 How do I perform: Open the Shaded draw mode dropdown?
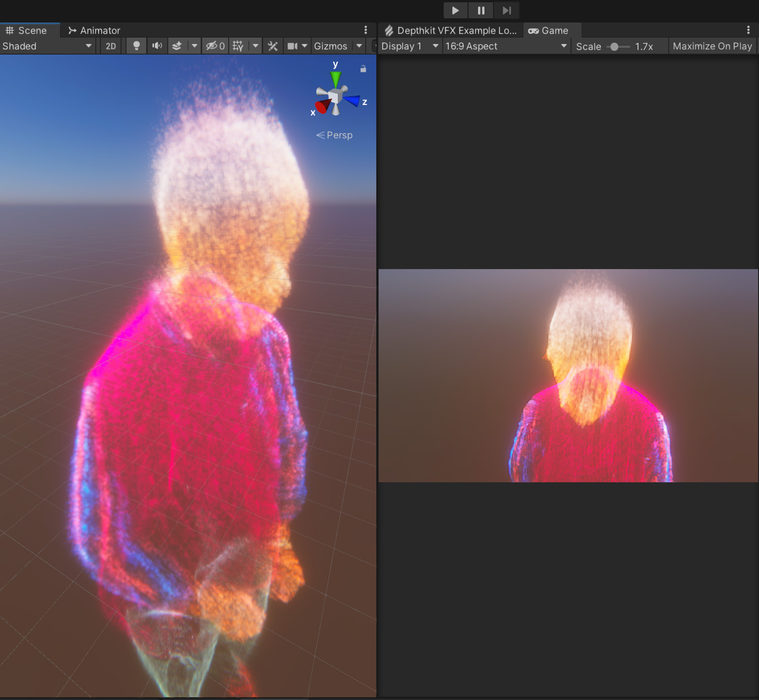pos(46,46)
